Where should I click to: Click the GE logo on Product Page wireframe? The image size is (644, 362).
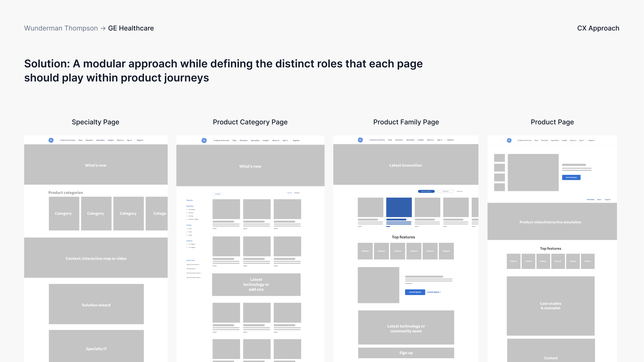(509, 141)
